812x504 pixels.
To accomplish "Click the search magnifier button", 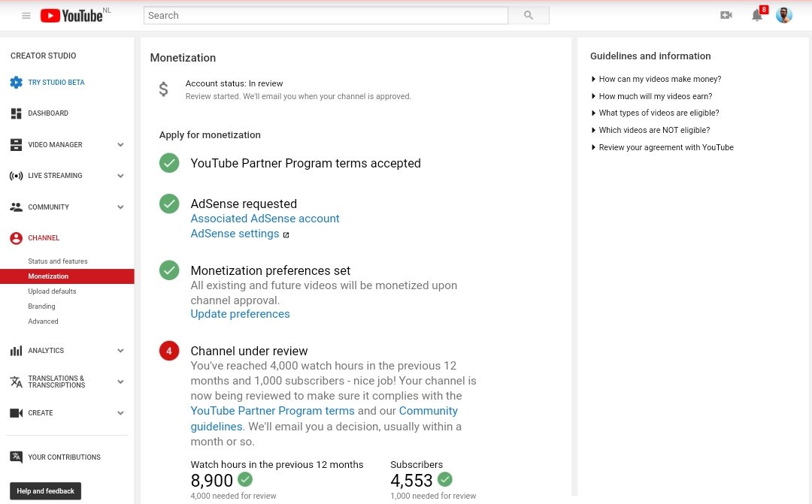I will tap(529, 16).
